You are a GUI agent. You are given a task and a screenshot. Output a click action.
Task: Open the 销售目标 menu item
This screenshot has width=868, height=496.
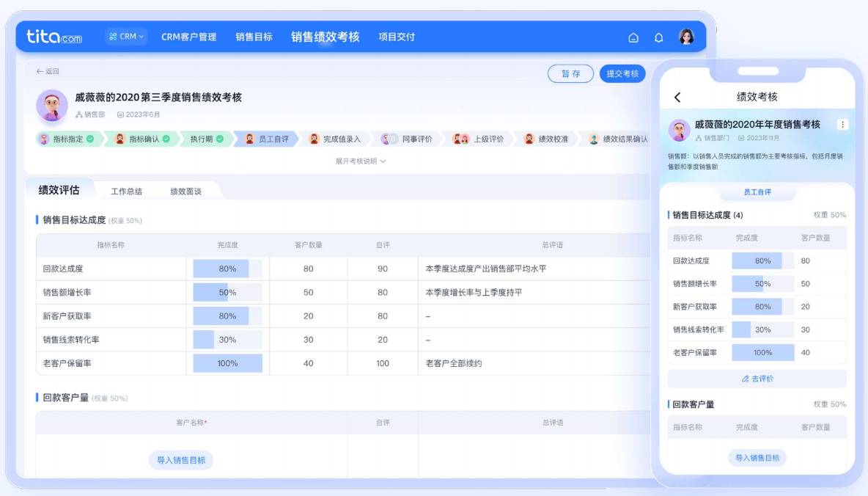[x=254, y=37]
